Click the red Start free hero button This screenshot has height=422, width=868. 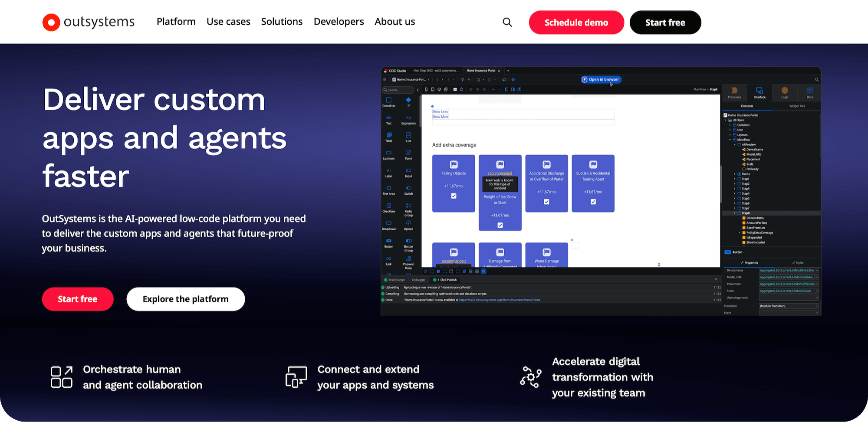(x=78, y=299)
